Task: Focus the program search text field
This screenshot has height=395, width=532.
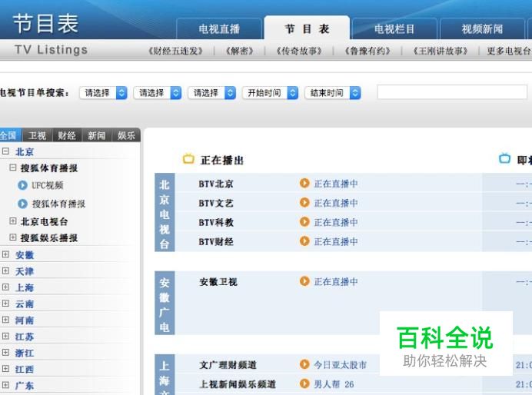Action: point(452,92)
